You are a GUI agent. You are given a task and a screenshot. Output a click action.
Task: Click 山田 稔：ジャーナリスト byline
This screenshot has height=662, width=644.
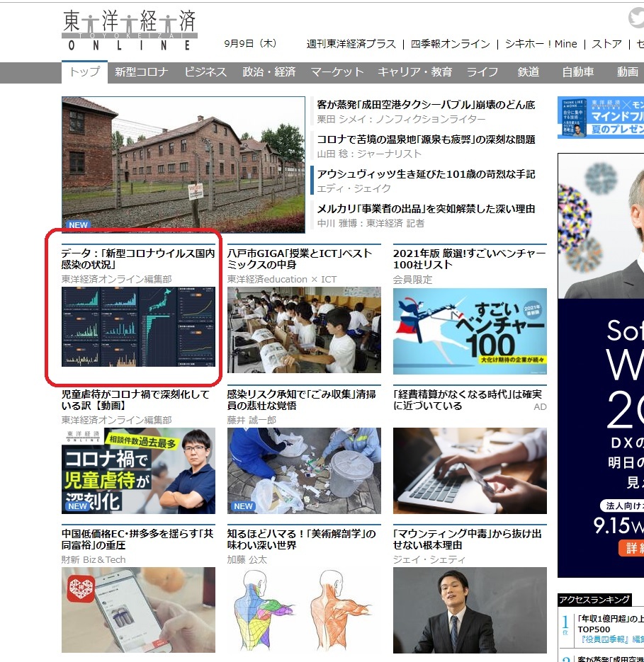pyautogui.click(x=369, y=154)
